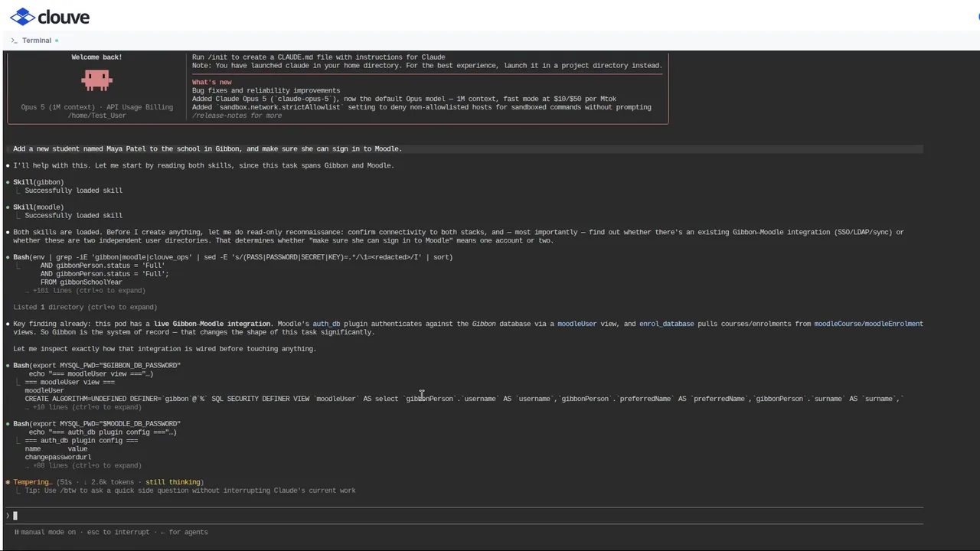
Task: Click the pause icon beside manual mode
Action: tap(16, 532)
